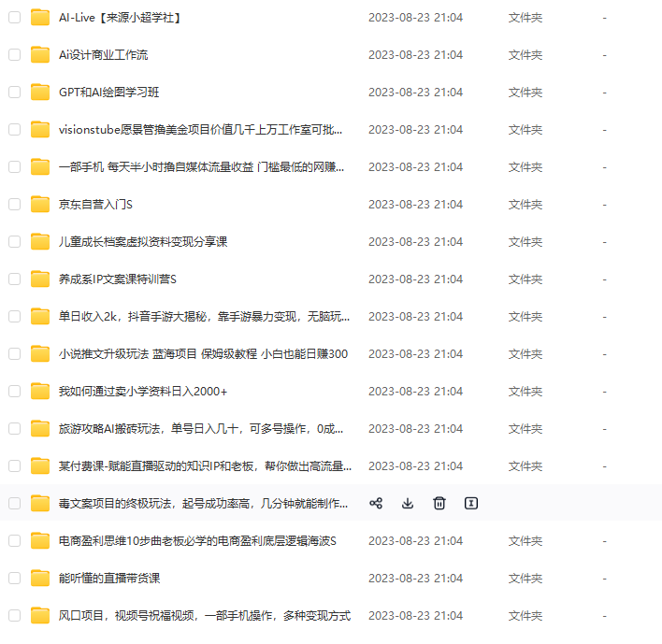Viewport: 662px width, 644px height.
Task: Click the share icon on the hovered row
Action: [x=376, y=503]
